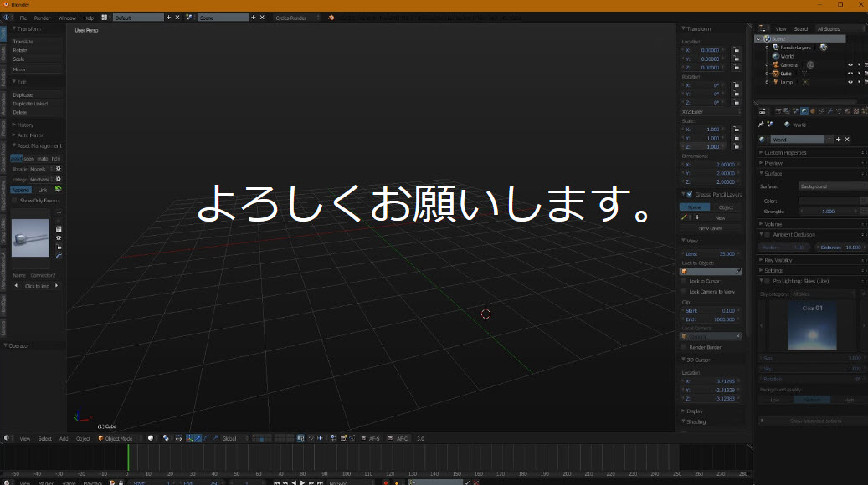Select the rotate manipulator arc icon
The width and height of the screenshot is (868, 485).
pos(207,438)
